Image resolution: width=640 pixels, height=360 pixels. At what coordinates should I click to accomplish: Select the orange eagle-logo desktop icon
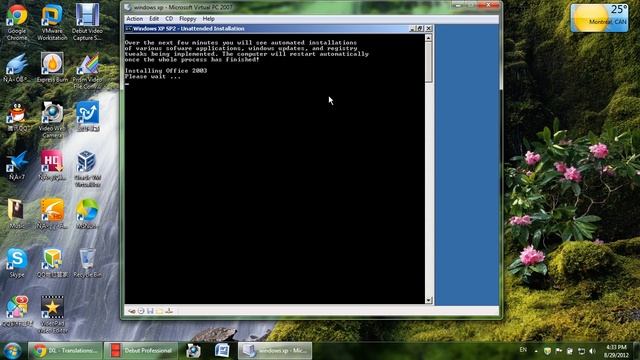click(52, 214)
